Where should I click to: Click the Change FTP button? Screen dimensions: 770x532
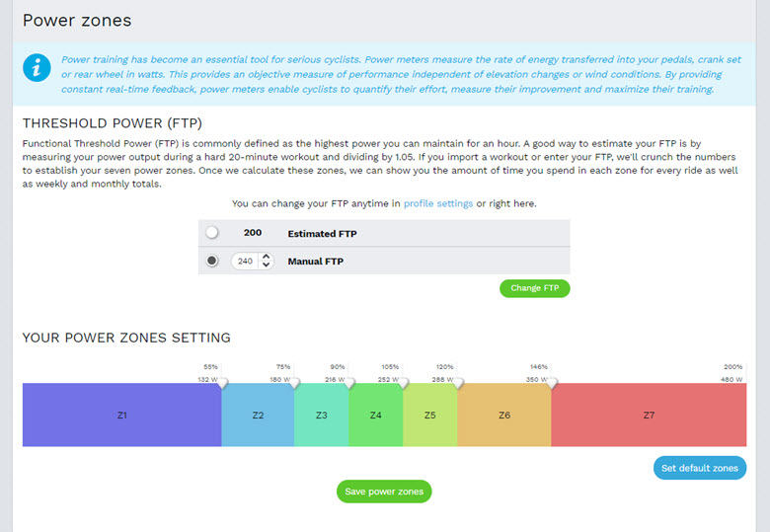click(x=535, y=288)
